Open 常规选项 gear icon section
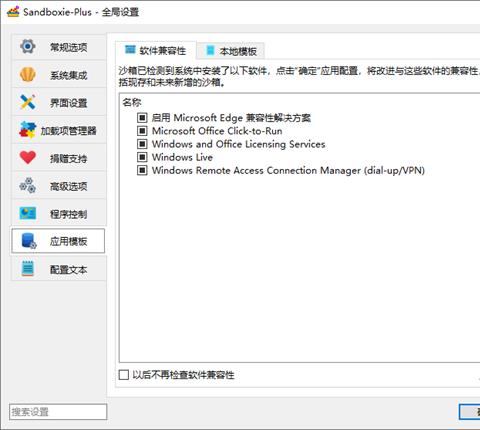 [x=28, y=46]
